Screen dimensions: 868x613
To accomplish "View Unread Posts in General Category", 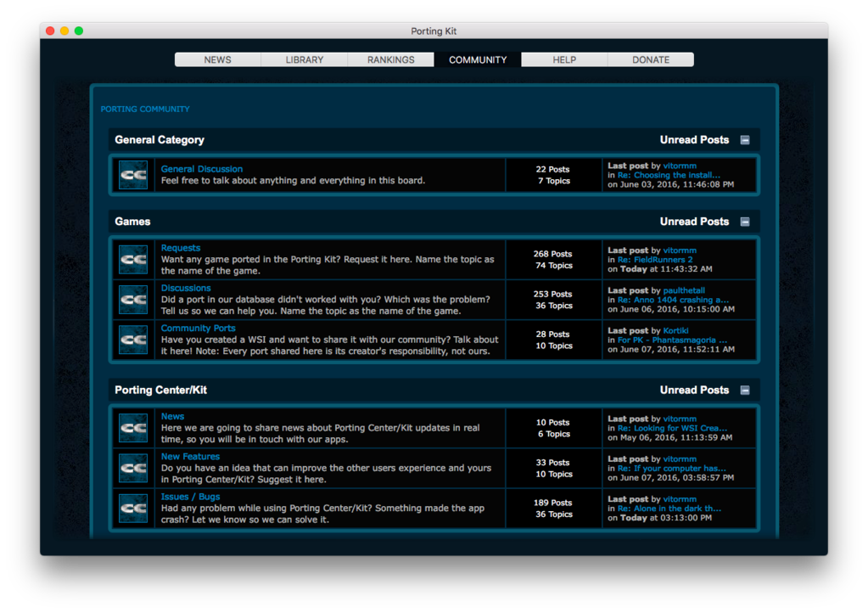I will 694,140.
